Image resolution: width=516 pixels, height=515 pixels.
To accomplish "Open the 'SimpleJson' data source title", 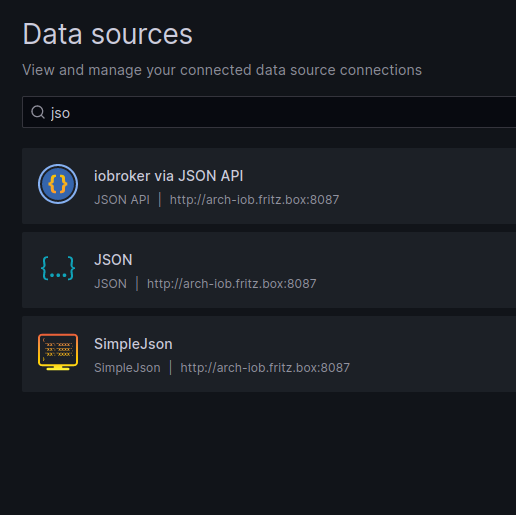I will click(x=133, y=344).
